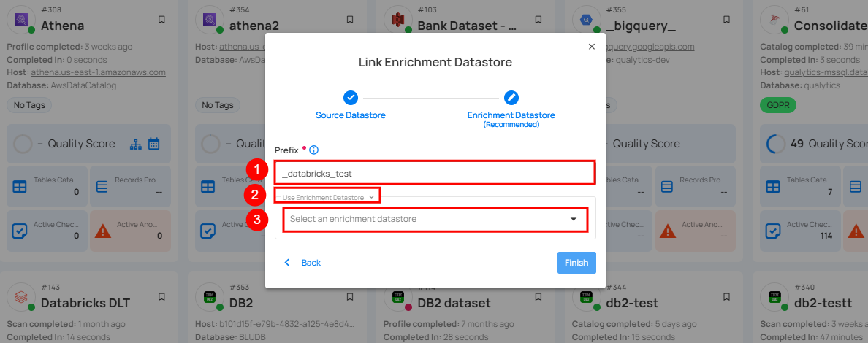Bookmark the Athena datastore card
The height and width of the screenshot is (343, 868).
[x=161, y=19]
